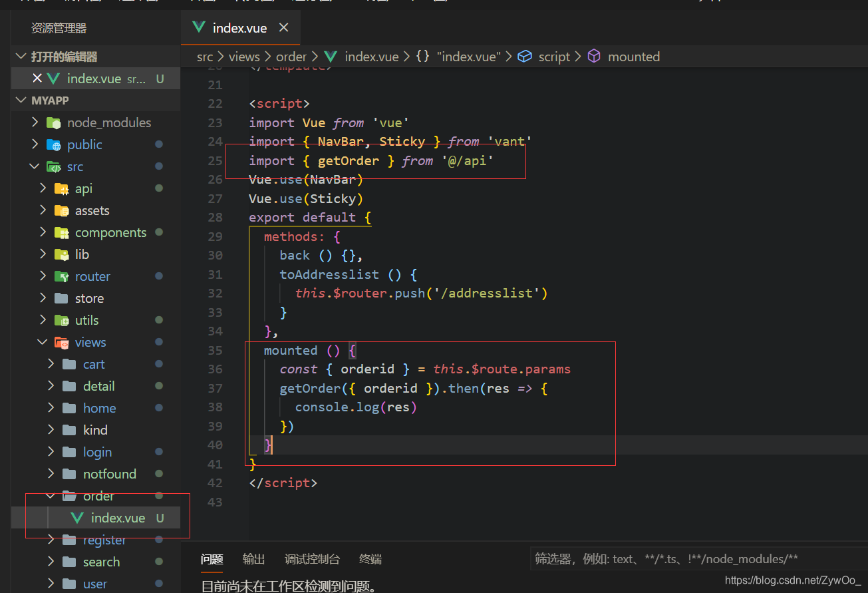Click the views breadcrumb segment
This screenshot has height=593, width=868.
point(244,57)
